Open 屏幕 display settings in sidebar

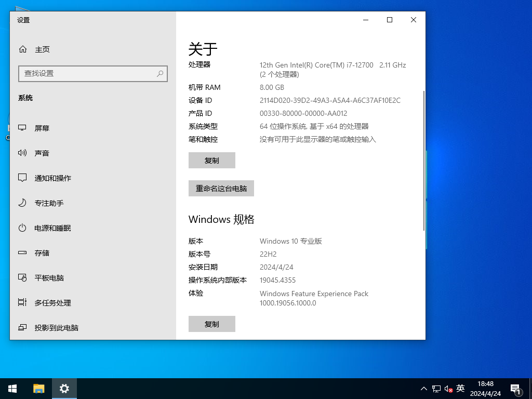tap(42, 128)
